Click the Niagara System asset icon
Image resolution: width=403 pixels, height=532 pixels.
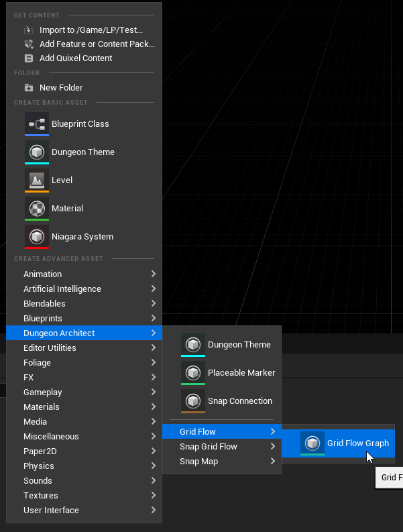click(37, 237)
